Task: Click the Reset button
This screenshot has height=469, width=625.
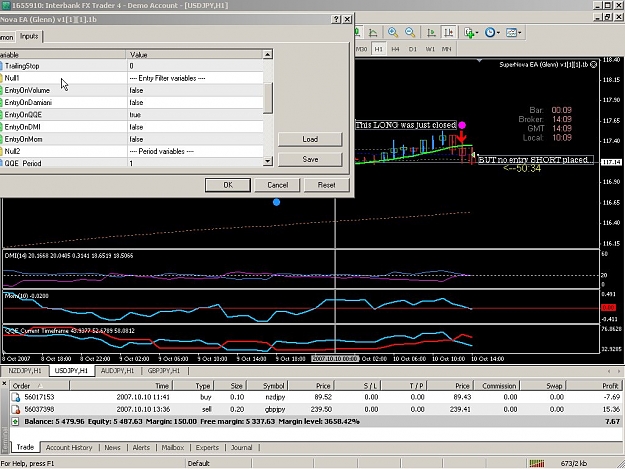Action: coord(326,185)
